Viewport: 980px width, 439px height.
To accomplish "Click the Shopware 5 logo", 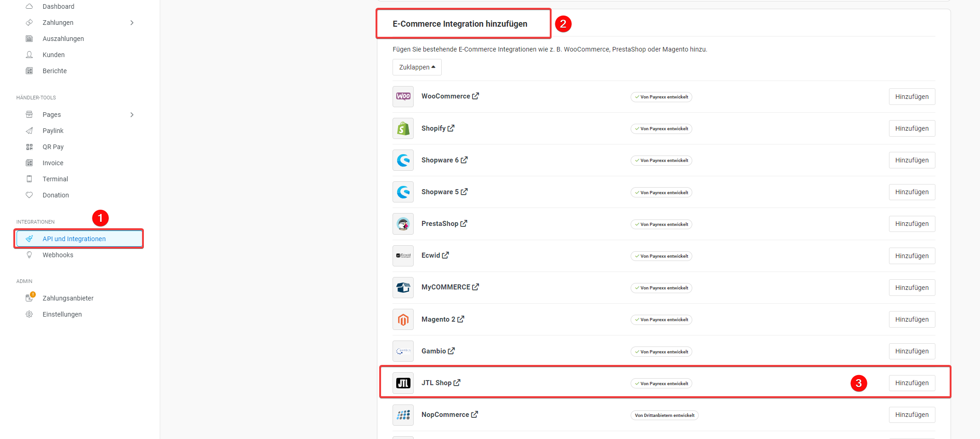I will [403, 192].
